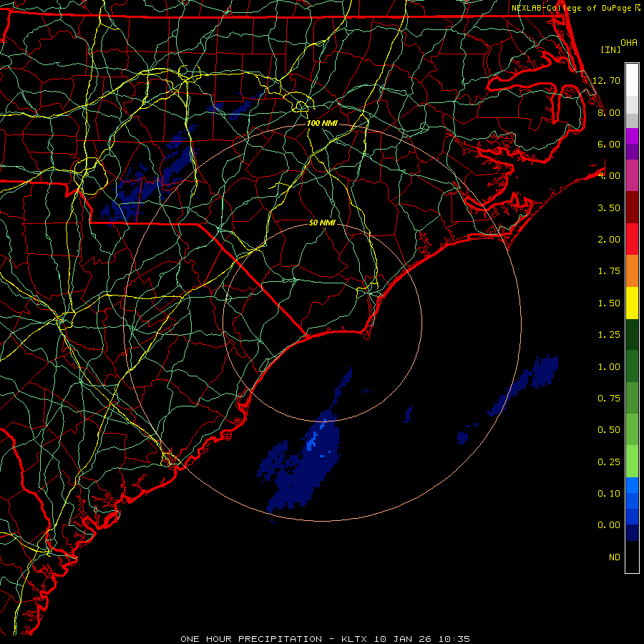Screen dimensions: 644x644
Task: Click the 1.75 inch orange legend swatch
Action: [632, 271]
